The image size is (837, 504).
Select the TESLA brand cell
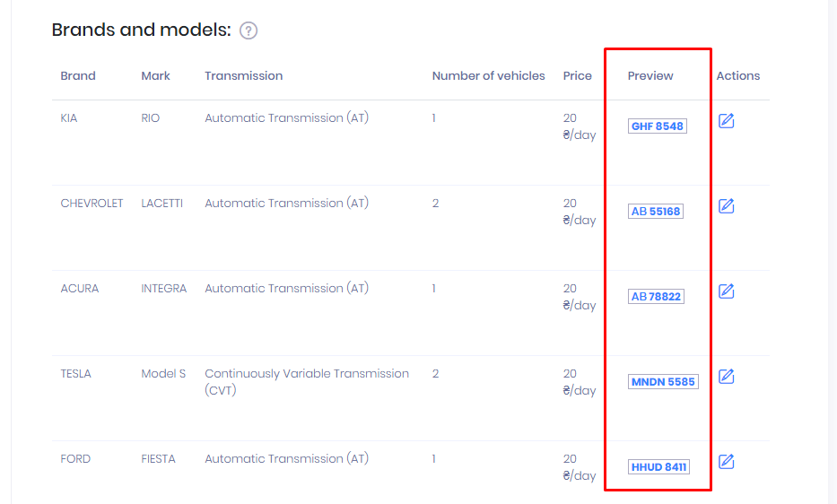pyautogui.click(x=76, y=374)
